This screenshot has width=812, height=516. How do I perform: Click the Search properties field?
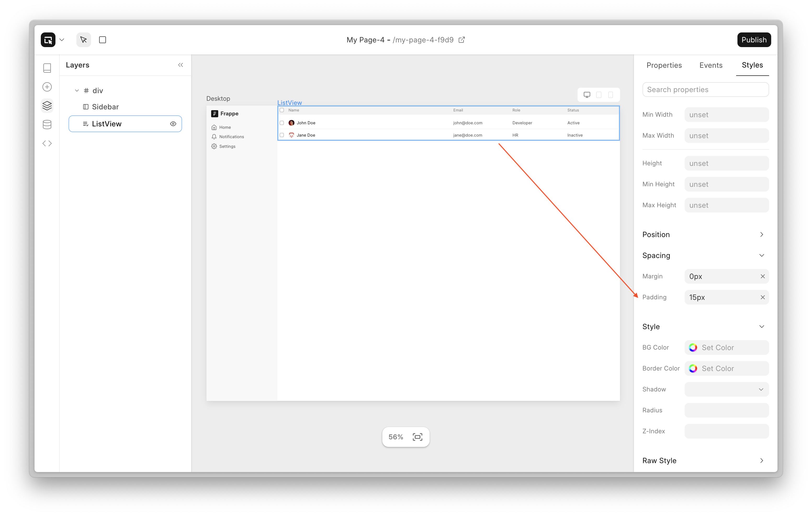pos(705,90)
